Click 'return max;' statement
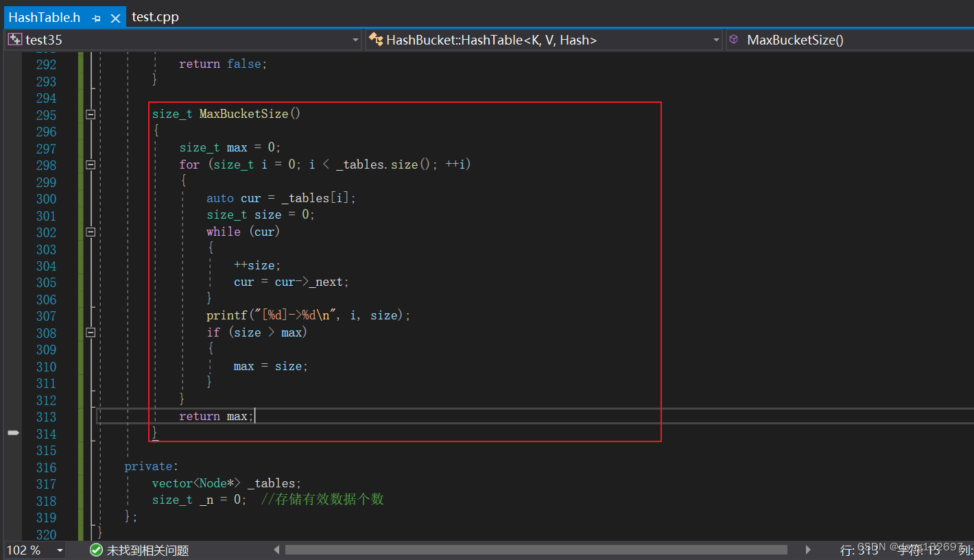The height and width of the screenshot is (560, 974). pyautogui.click(x=217, y=416)
